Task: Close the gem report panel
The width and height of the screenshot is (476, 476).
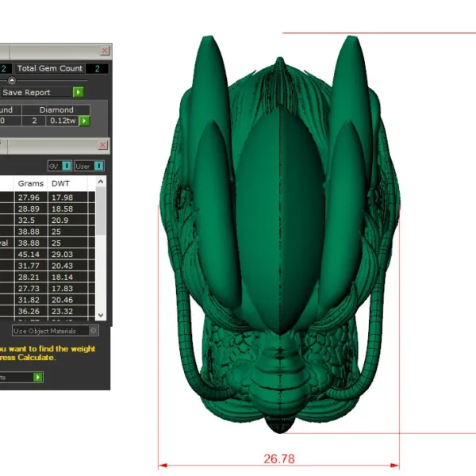Action: click(105, 51)
